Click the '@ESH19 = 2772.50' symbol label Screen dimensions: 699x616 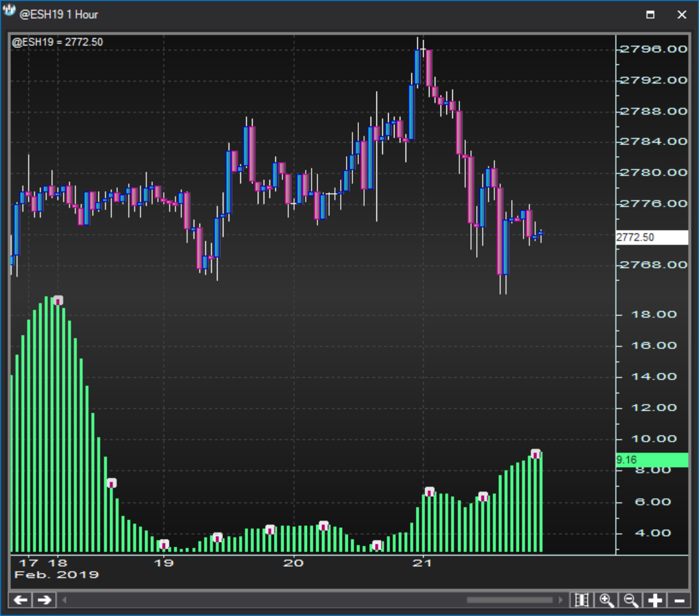click(x=58, y=42)
